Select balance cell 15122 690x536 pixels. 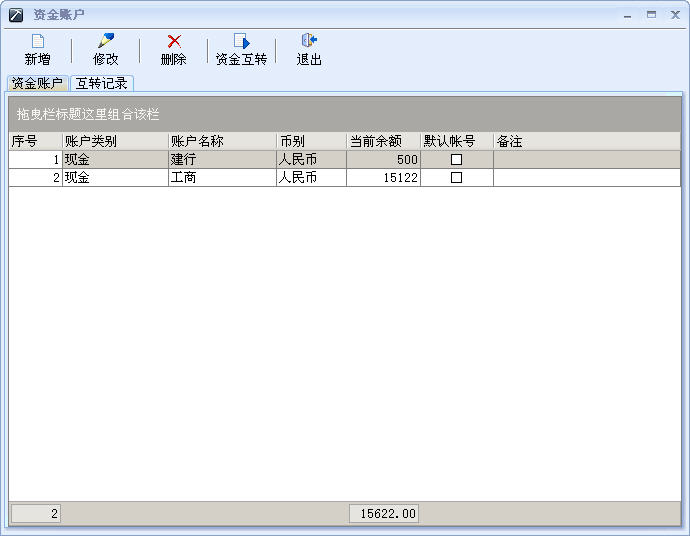(383, 177)
